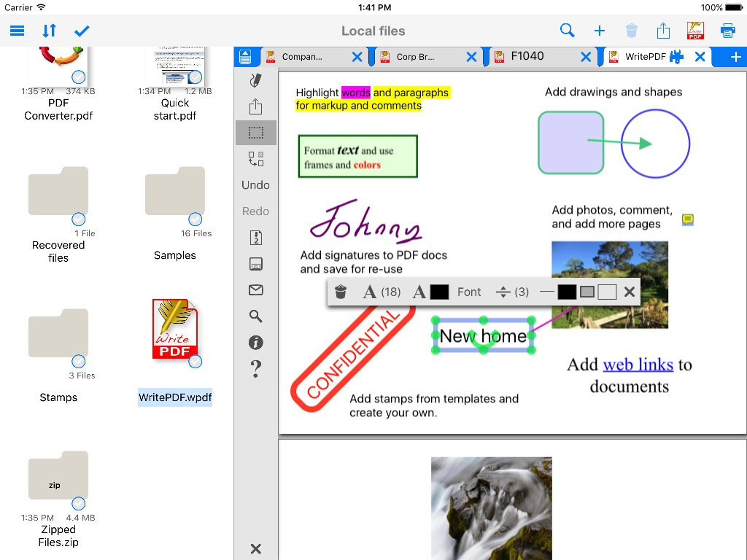Viewport: 747px width, 560px height.
Task: Close the Compan... tab
Action: point(357,57)
